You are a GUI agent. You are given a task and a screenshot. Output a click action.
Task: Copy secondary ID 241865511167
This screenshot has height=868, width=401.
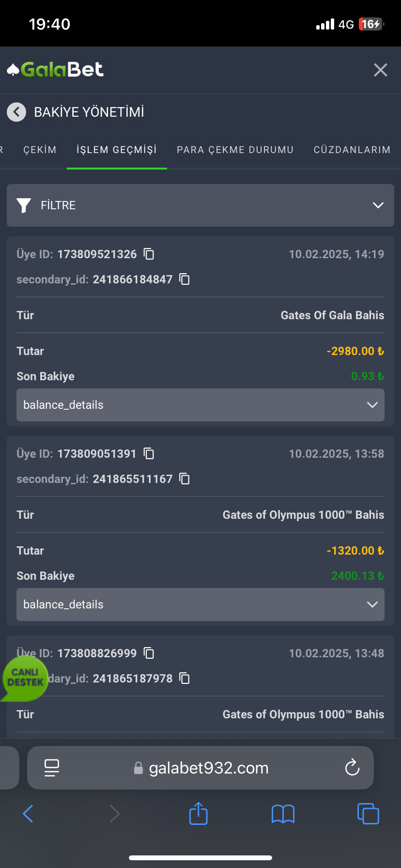click(185, 479)
